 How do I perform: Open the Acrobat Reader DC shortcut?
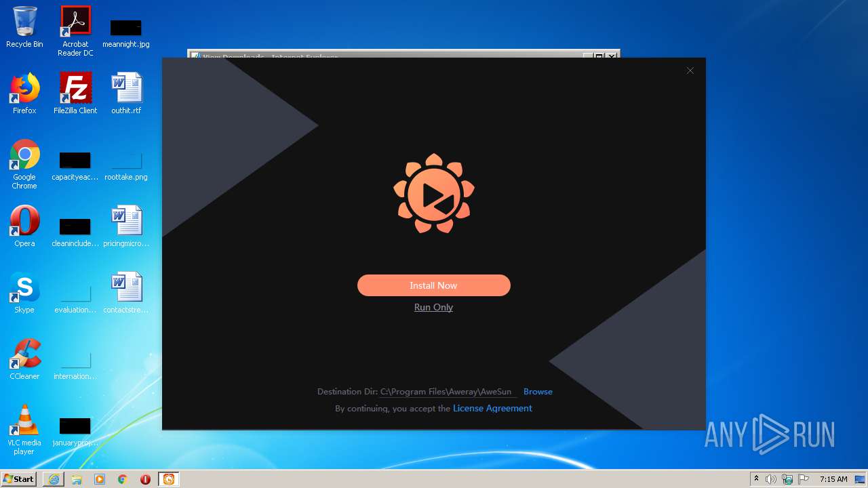[75, 31]
